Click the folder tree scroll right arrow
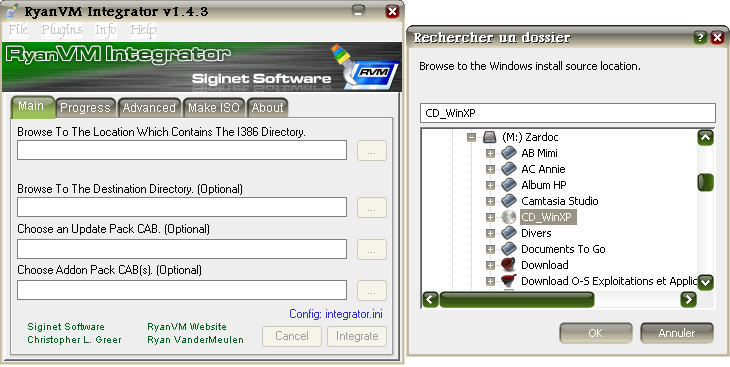This screenshot has height=367, width=730. tap(688, 299)
